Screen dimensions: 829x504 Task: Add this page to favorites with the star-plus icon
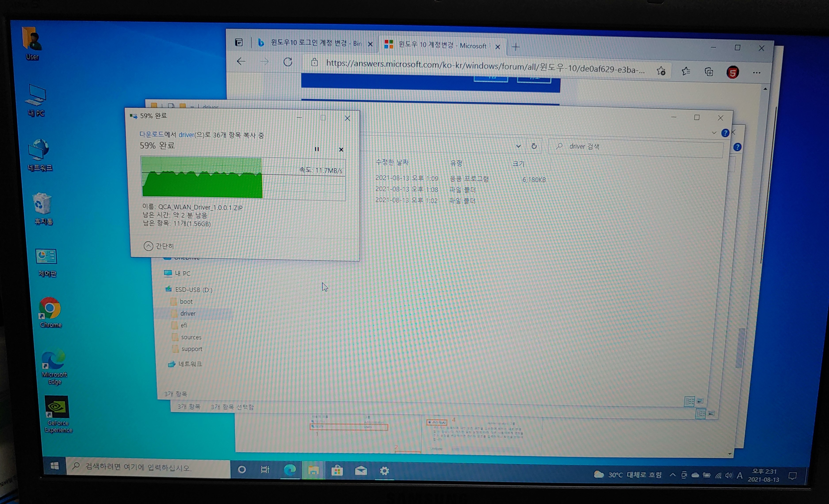[661, 71]
